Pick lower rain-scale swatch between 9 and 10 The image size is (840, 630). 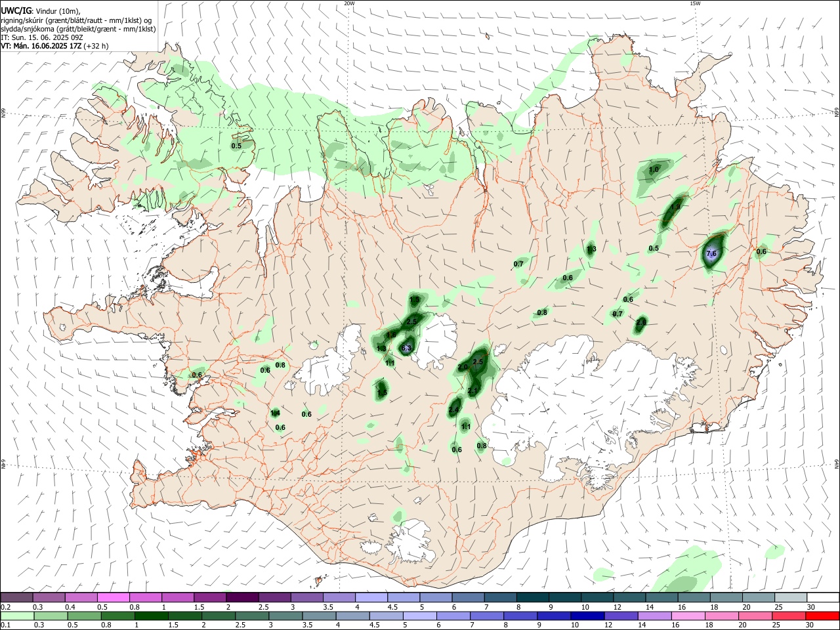pos(553,616)
